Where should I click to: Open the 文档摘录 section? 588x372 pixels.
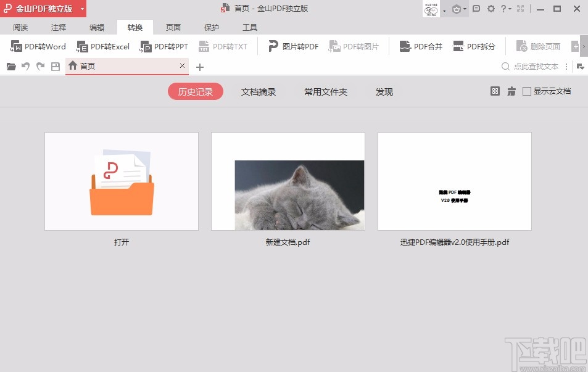(259, 91)
